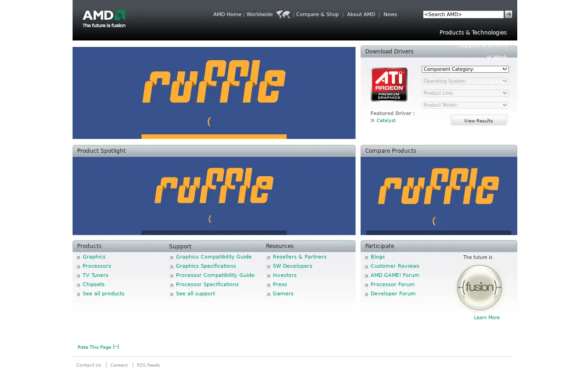588x368 pixels.
Task: Go to About AMD in navigation
Action: (361, 14)
